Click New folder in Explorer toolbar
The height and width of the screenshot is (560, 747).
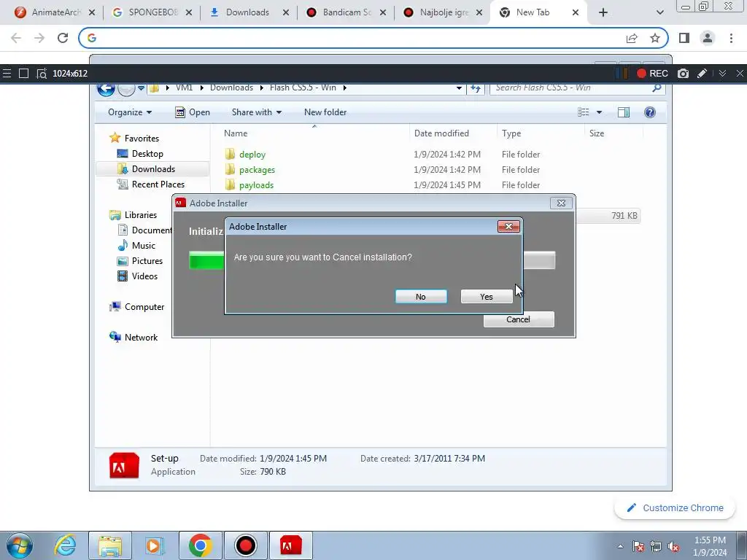325,112
